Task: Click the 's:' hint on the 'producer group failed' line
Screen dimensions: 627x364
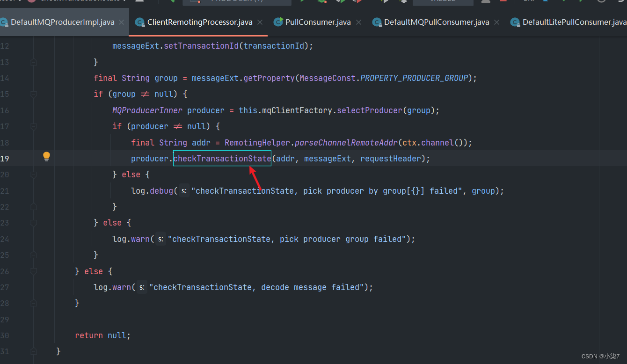Action: [160, 239]
